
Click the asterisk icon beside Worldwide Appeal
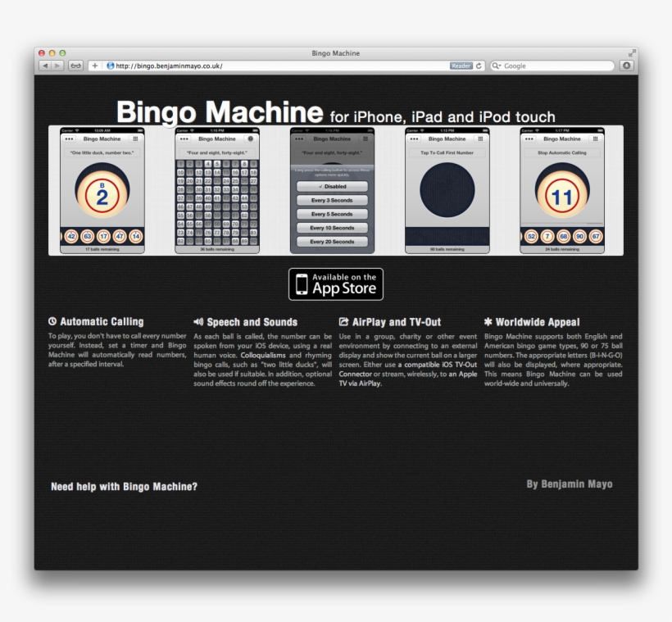tap(488, 321)
